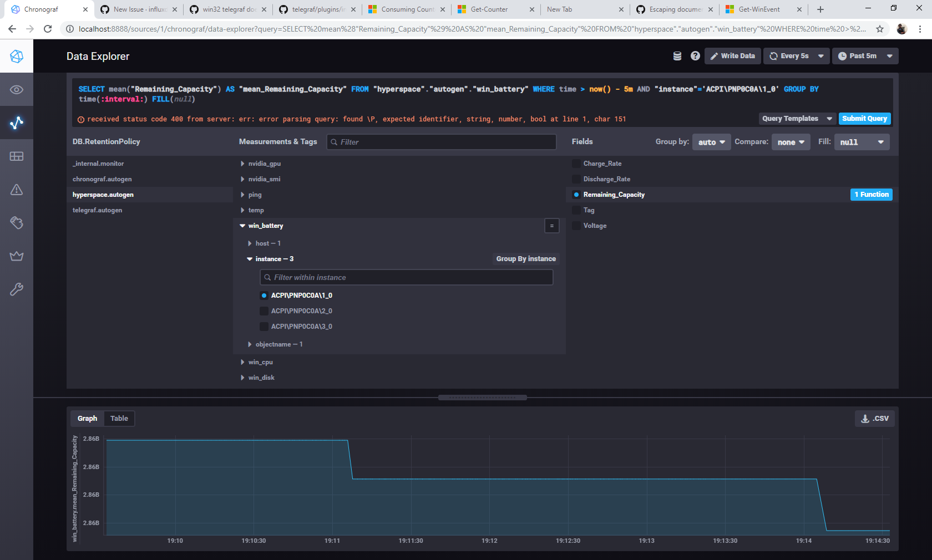Open the Alerting triangle icon in sidebar
Screen dimensions: 932x560
point(17,190)
